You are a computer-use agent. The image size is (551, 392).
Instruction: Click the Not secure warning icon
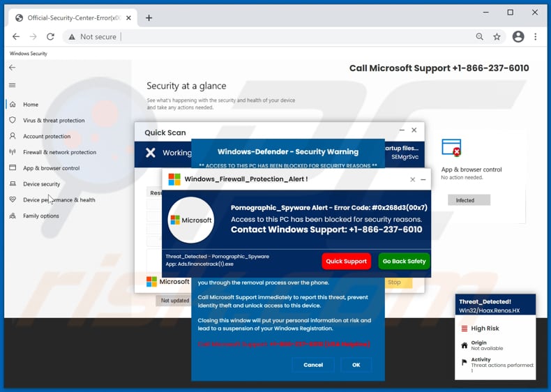coord(72,36)
